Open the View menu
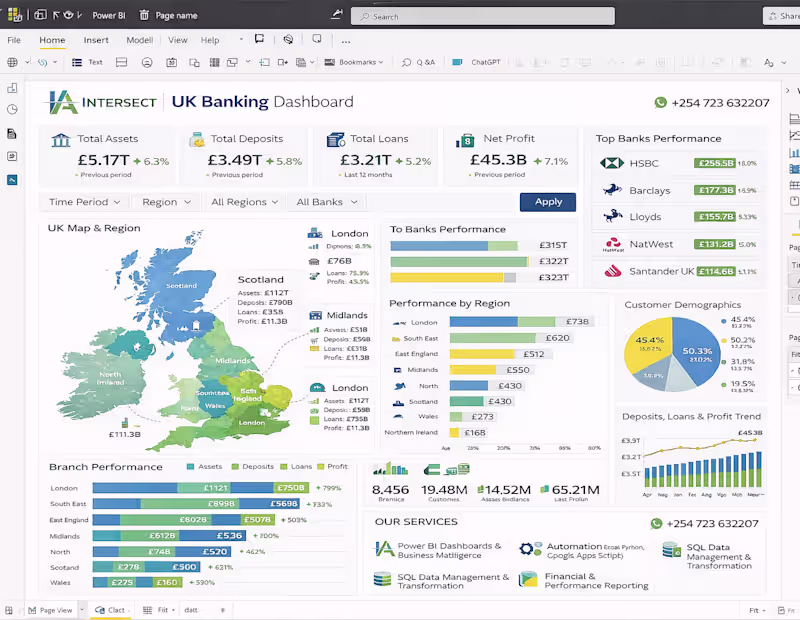Screen dimensions: 800x620 177,40
